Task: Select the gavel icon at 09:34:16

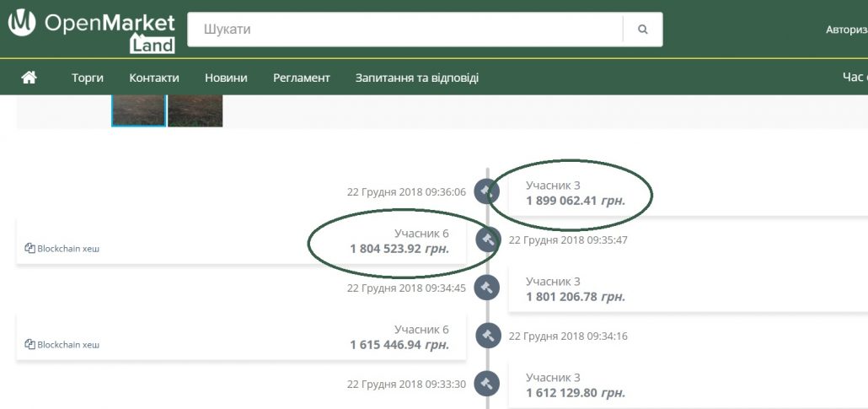Action: coord(488,336)
